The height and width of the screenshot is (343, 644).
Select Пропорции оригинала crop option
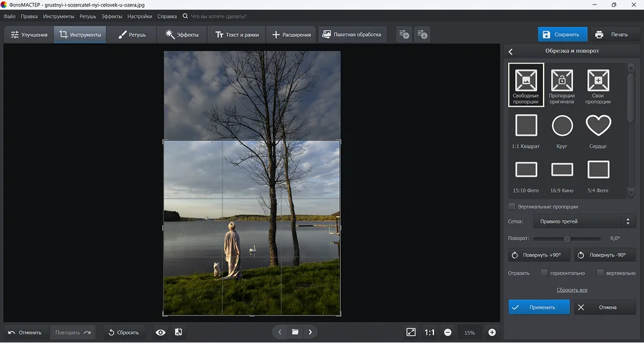(562, 81)
